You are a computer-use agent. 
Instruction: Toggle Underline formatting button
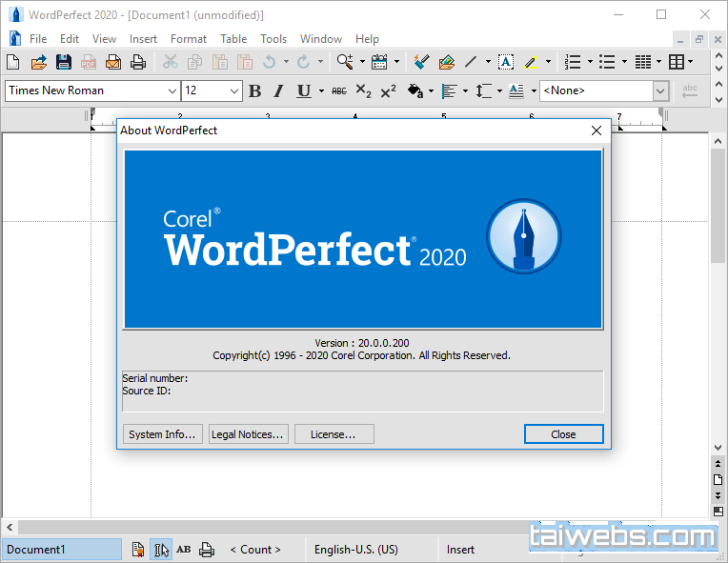304,90
